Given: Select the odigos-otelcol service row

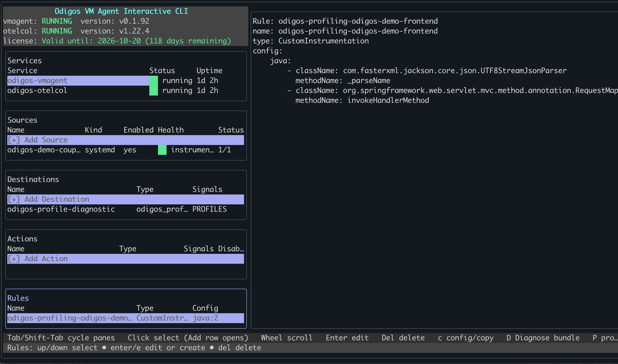Looking at the screenshot, I should [126, 91].
